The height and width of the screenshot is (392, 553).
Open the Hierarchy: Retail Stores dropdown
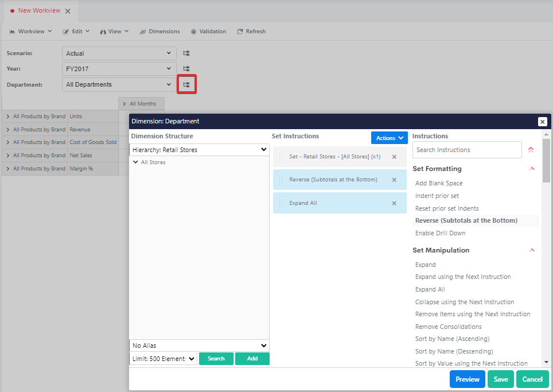tap(199, 150)
